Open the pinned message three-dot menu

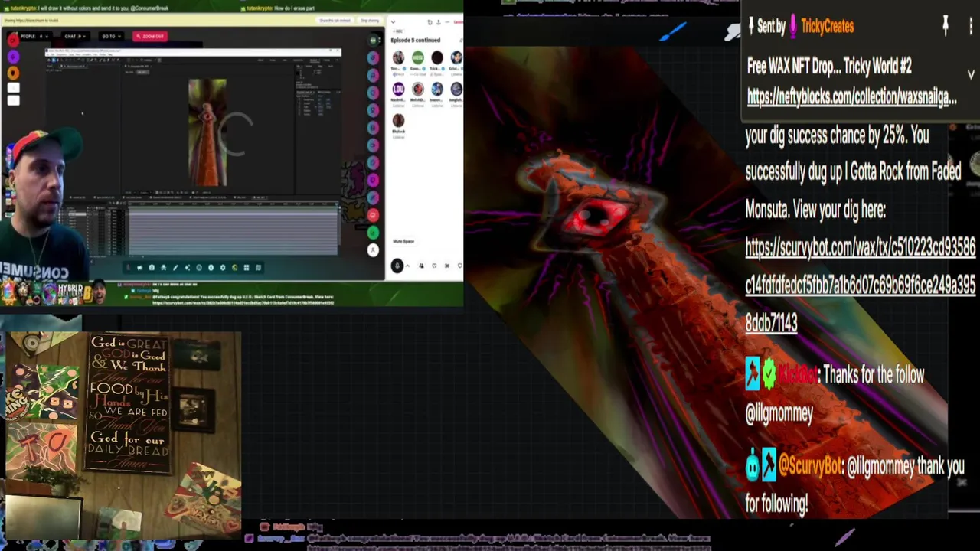(971, 26)
